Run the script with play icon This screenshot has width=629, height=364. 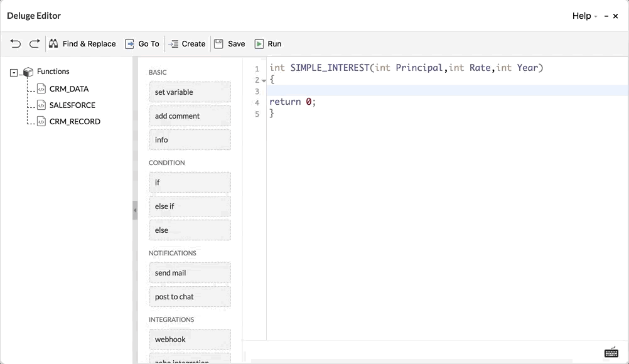(259, 44)
